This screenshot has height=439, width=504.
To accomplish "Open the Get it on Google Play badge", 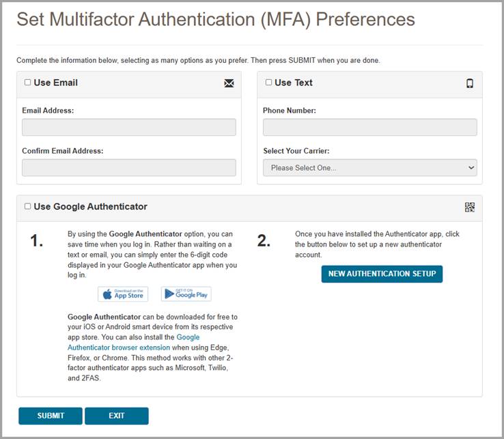I will [x=186, y=294].
